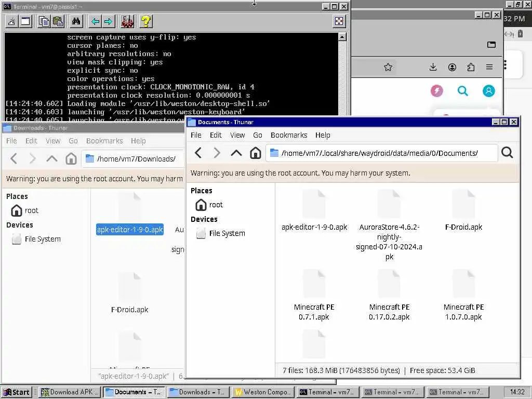Open browser downloads arrow icon
Viewport: 532px width, 399px height.
coord(433,67)
